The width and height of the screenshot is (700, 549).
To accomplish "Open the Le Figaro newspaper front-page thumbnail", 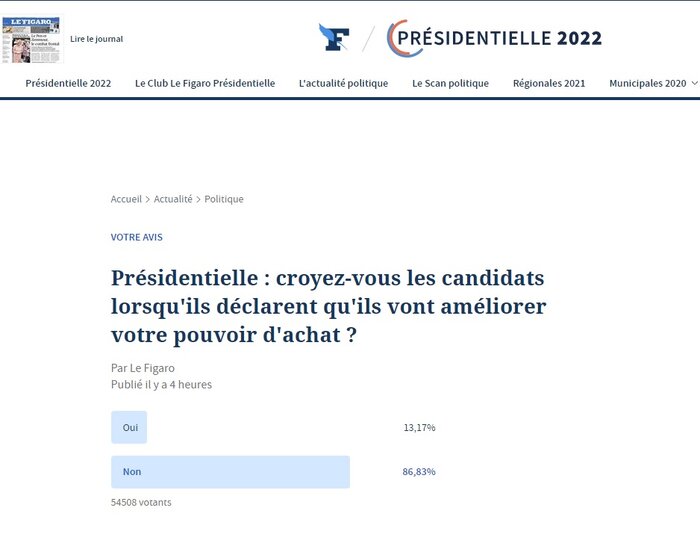I will pyautogui.click(x=31, y=40).
